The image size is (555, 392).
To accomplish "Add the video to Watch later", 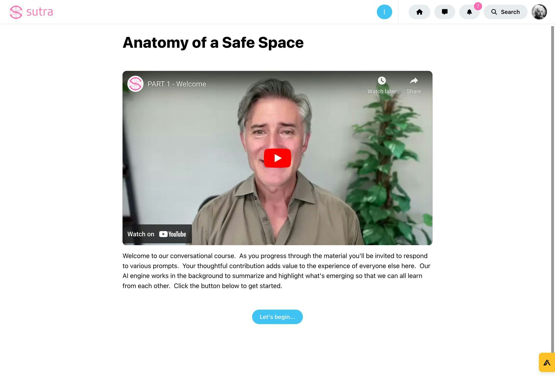I will tap(382, 85).
